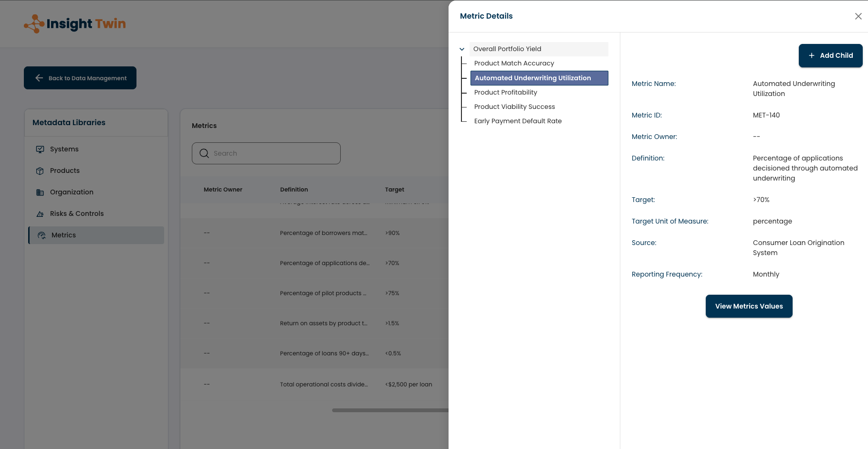Click 'Percentage of applications de...' cell
868x449 pixels.
[324, 264]
